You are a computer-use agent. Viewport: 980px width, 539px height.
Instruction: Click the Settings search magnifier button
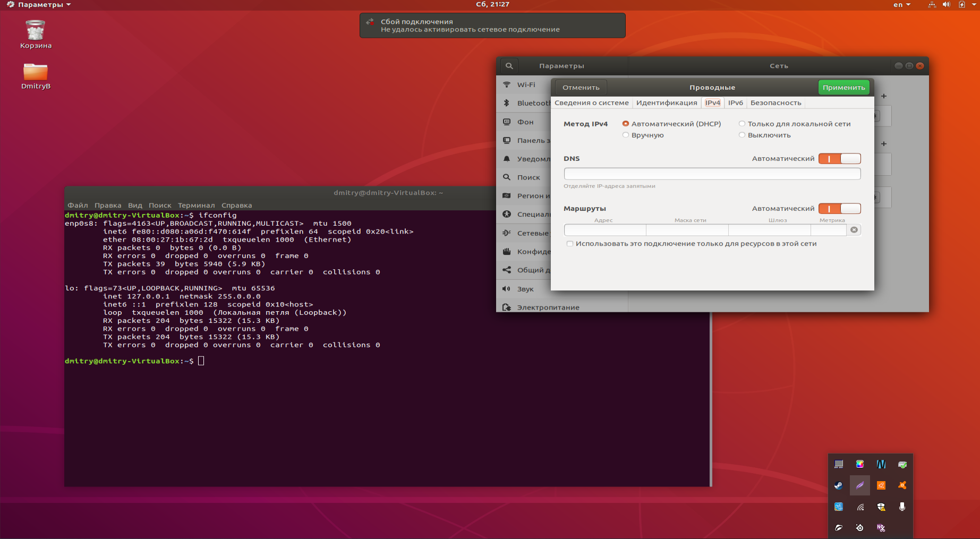click(x=509, y=66)
